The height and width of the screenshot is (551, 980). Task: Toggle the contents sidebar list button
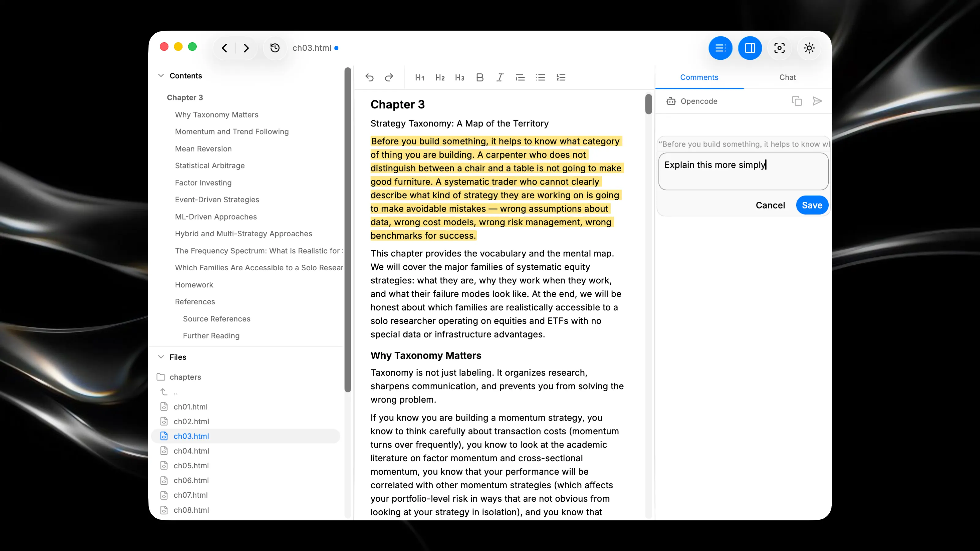(x=720, y=48)
